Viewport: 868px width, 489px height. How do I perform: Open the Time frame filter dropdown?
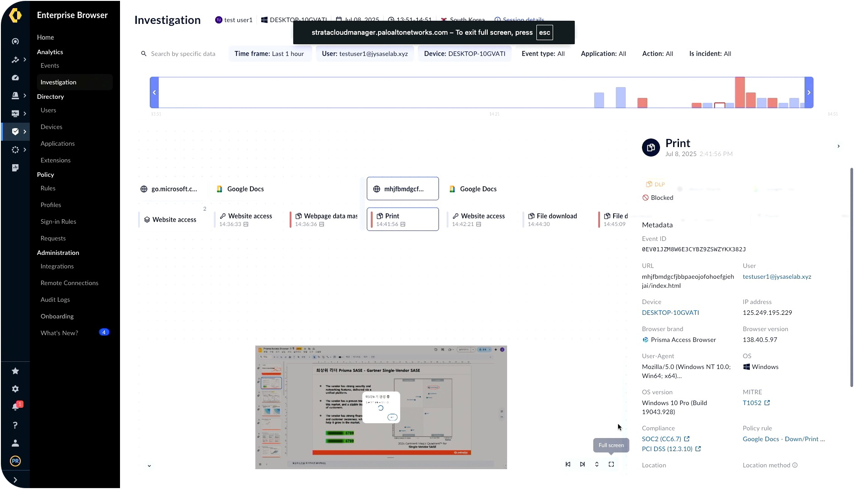click(x=269, y=54)
